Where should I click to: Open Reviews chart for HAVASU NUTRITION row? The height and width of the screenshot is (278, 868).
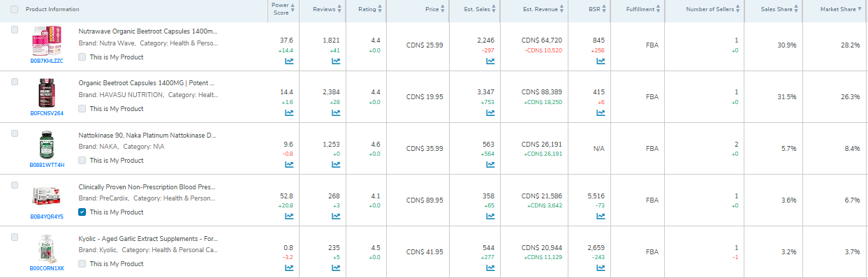[336, 113]
